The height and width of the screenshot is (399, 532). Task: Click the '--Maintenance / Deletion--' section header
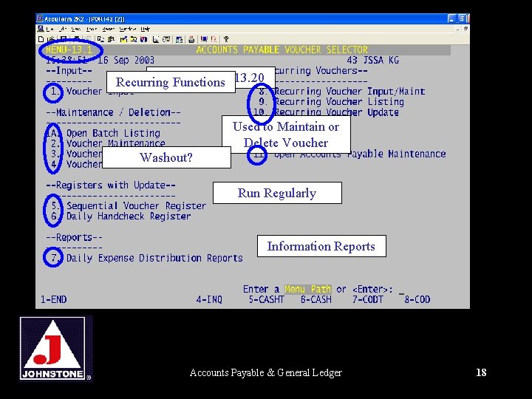click(113, 112)
